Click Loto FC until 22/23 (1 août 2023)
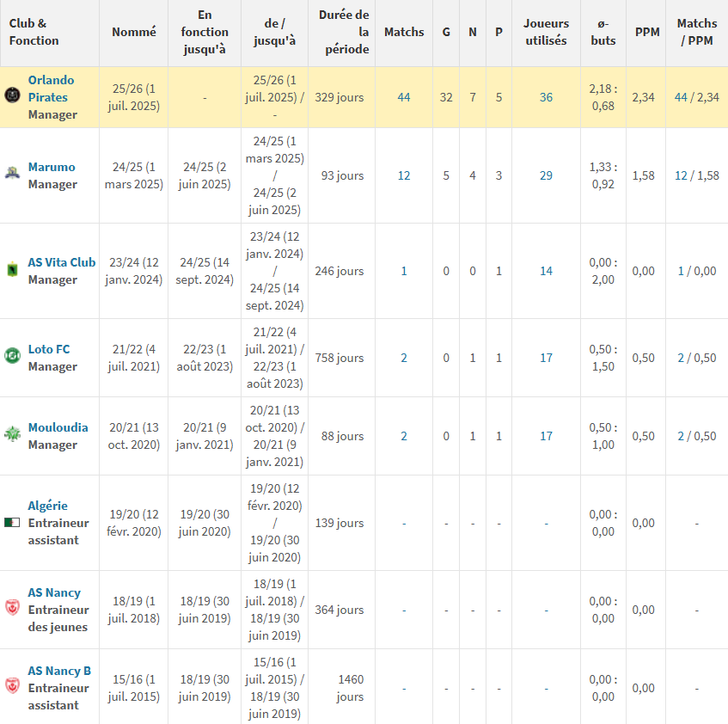The height and width of the screenshot is (724, 728). [205, 358]
